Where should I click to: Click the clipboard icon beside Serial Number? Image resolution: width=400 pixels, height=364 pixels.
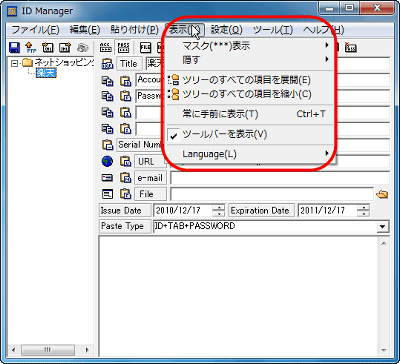(x=107, y=145)
